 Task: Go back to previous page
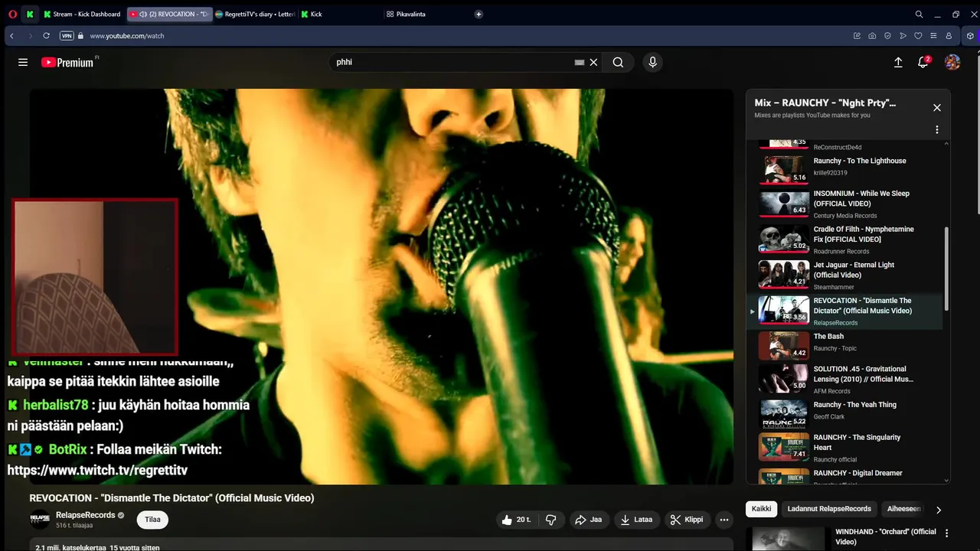[x=11, y=36]
